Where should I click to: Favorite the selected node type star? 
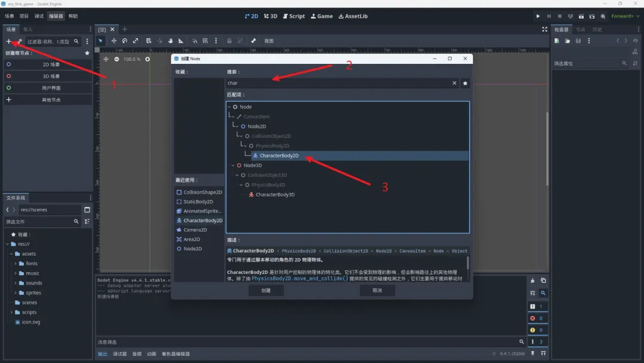(465, 83)
